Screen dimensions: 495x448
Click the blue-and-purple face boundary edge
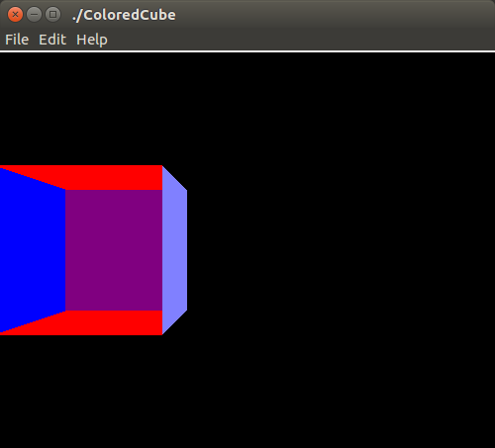click(65, 250)
